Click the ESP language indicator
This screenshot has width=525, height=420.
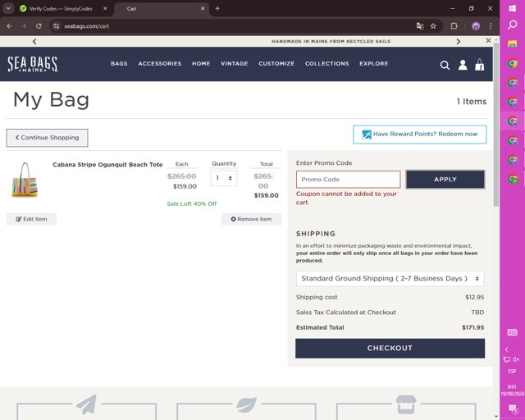coord(512,372)
